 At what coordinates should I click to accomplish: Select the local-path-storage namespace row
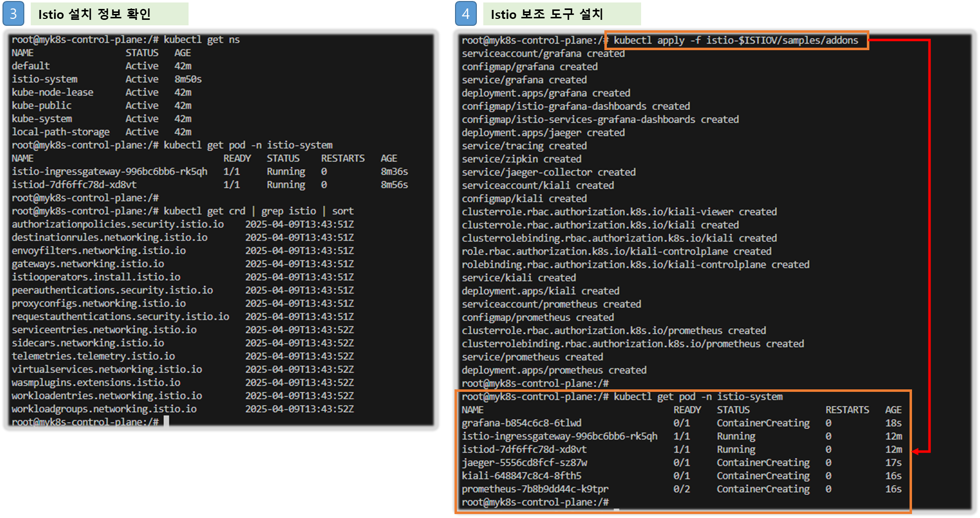point(102,132)
